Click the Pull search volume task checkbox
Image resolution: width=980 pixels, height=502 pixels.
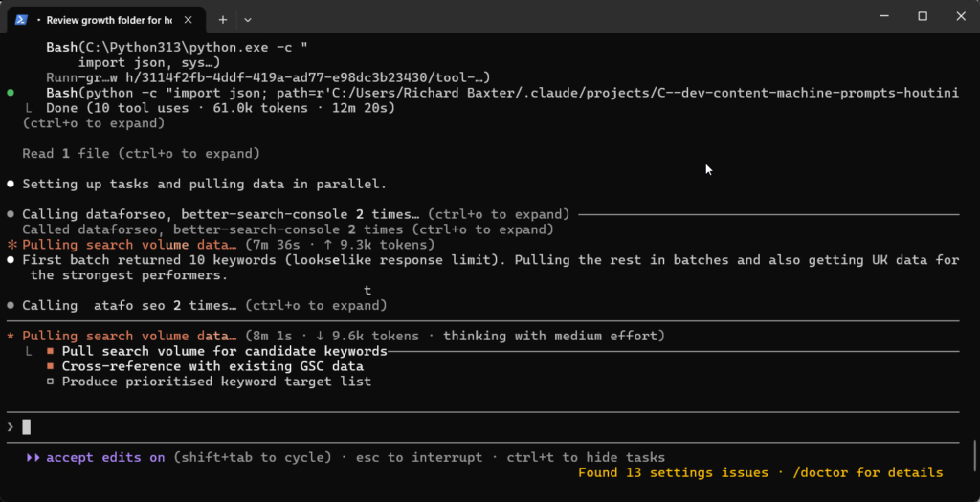click(x=51, y=351)
